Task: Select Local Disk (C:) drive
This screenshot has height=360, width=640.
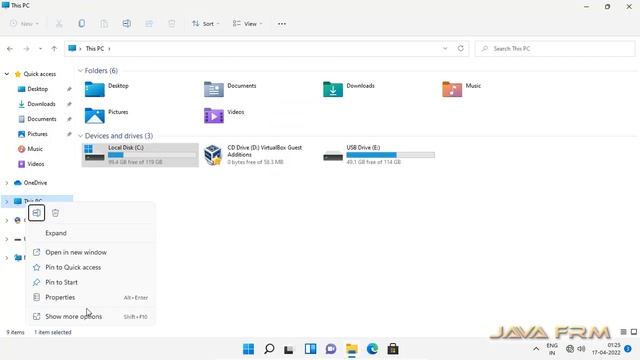Action: [x=140, y=155]
